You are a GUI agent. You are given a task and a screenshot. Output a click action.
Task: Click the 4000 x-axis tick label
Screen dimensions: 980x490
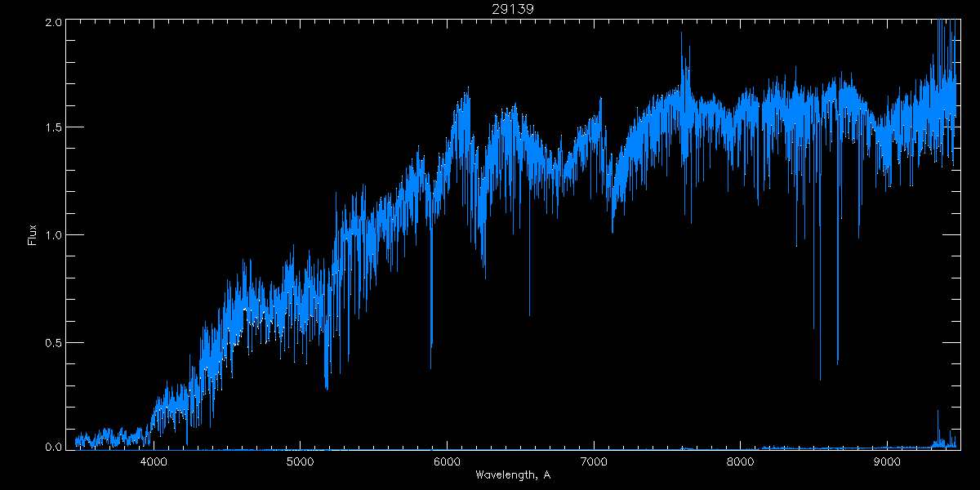[154, 461]
